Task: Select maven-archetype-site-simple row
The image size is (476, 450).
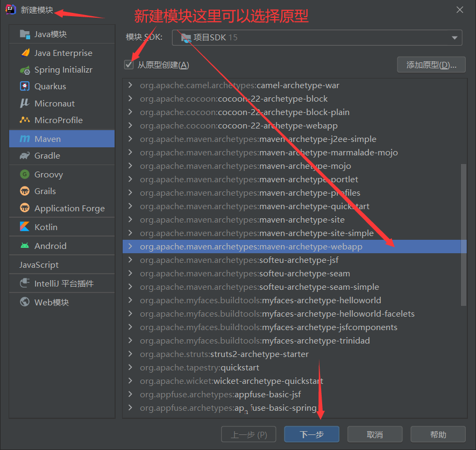Action: coord(294,233)
